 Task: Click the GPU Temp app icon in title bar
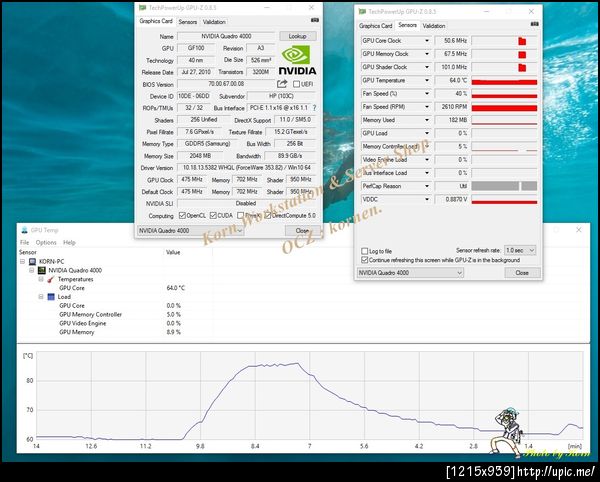coord(24,230)
